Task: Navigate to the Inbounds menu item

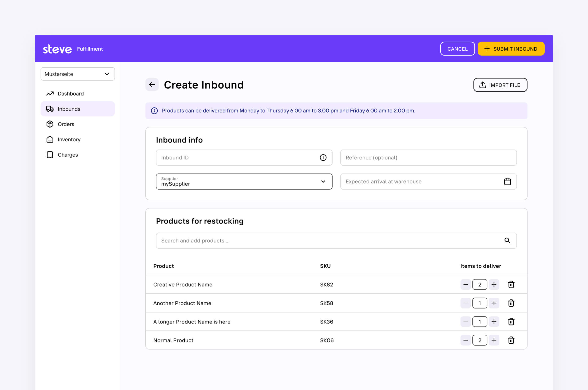Action: [x=69, y=109]
